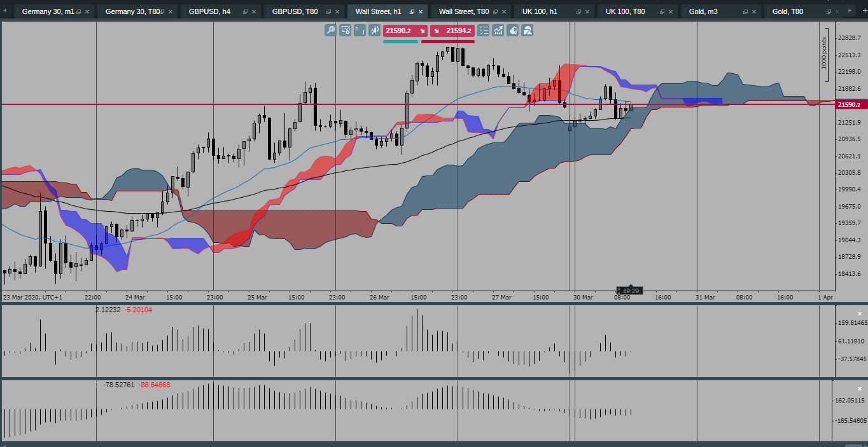This screenshot has height=447, width=868.
Task: Expand hidden tabs with the right arrow
Action: point(850,11)
